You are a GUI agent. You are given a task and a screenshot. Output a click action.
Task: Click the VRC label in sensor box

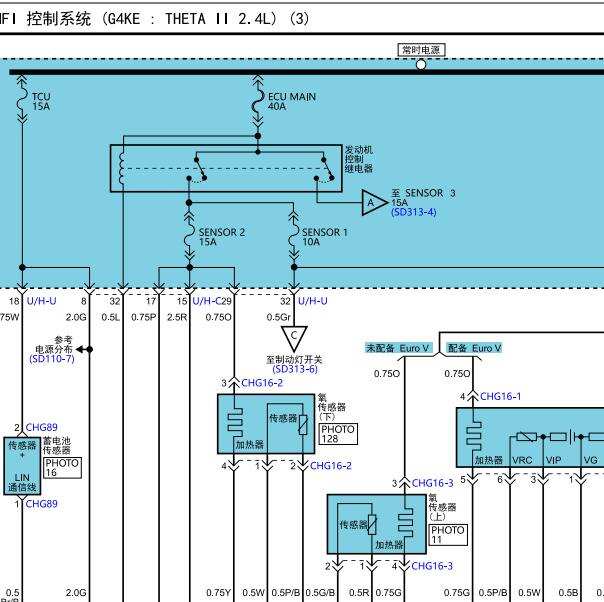tap(522, 460)
